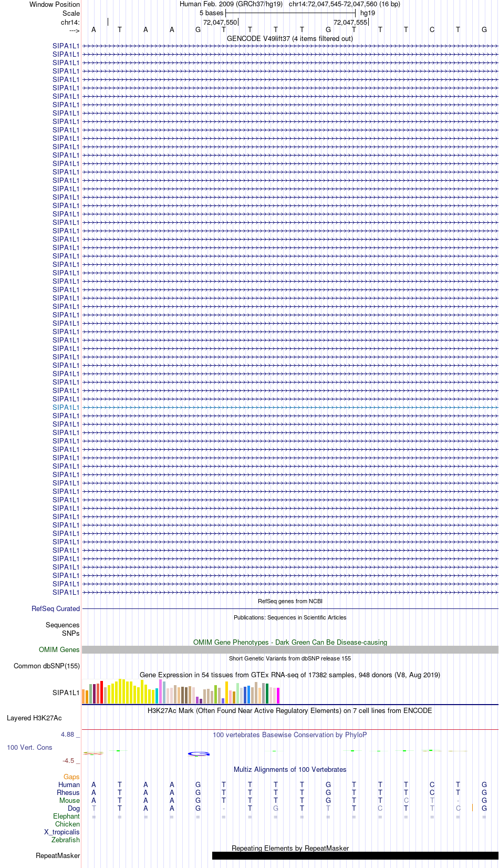Click the '5 bases' scale bar text
Screen dimensions: 499x868
tap(211, 13)
